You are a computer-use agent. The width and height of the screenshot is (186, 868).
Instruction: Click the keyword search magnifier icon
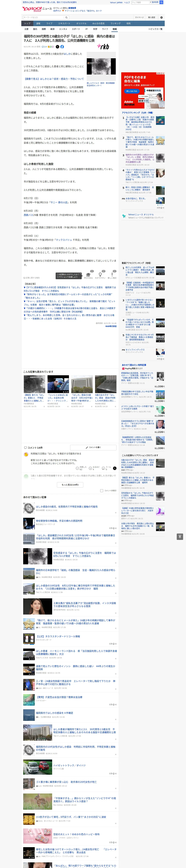tap(66, 18)
